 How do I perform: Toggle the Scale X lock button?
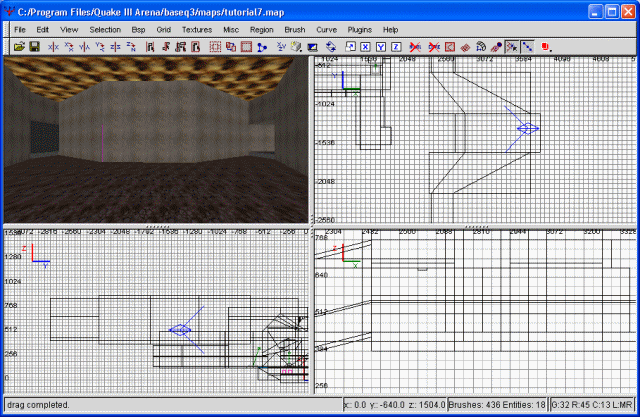click(x=365, y=47)
